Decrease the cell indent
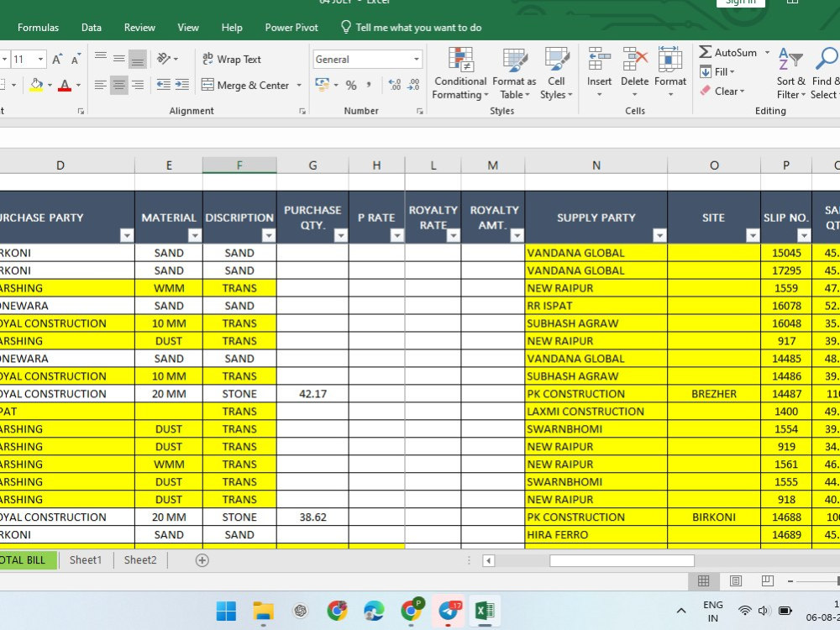 tap(164, 85)
